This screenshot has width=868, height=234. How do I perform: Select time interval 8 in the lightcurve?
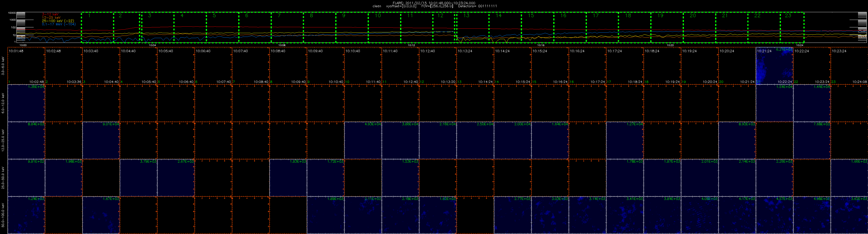coord(320,28)
